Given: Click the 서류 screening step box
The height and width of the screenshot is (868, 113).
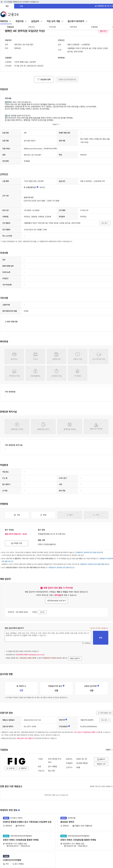Looking at the screenshot, I should point(17,515).
